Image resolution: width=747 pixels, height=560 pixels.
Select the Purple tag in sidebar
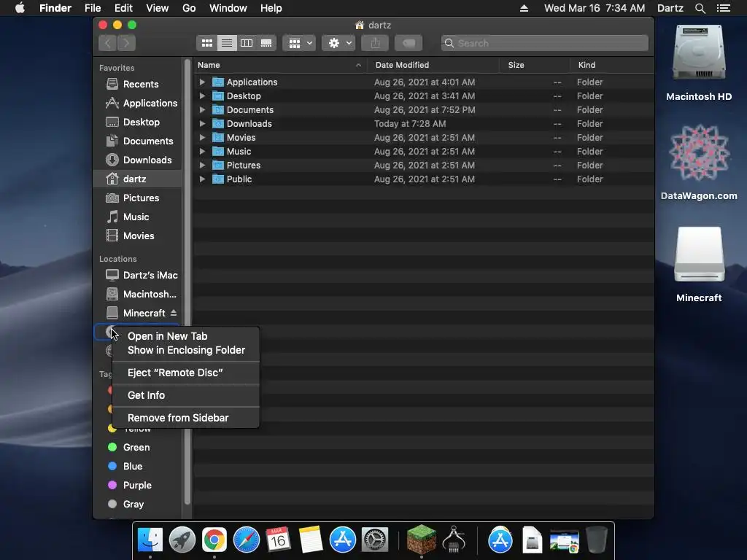pos(138,485)
